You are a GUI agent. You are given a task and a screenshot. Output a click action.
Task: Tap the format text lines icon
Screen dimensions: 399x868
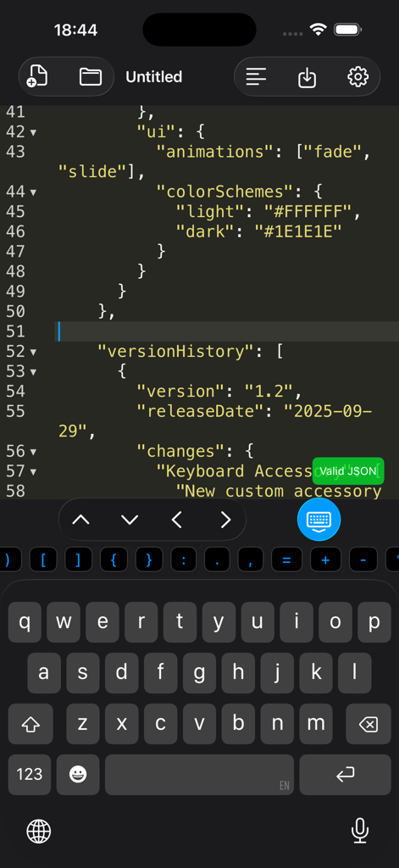tap(256, 76)
